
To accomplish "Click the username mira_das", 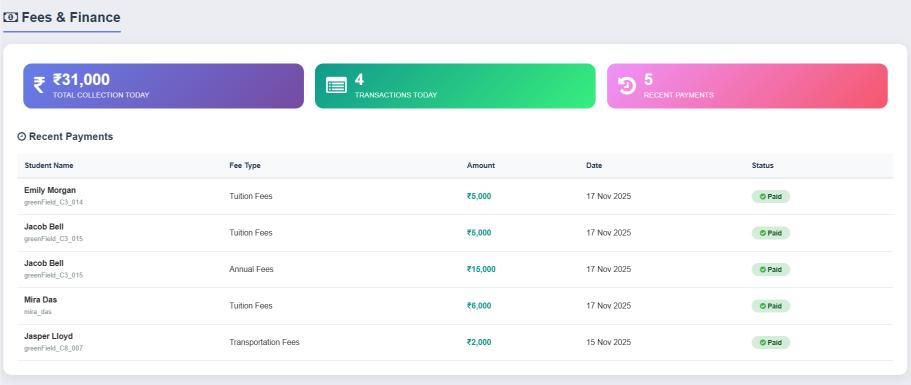I will tap(38, 312).
